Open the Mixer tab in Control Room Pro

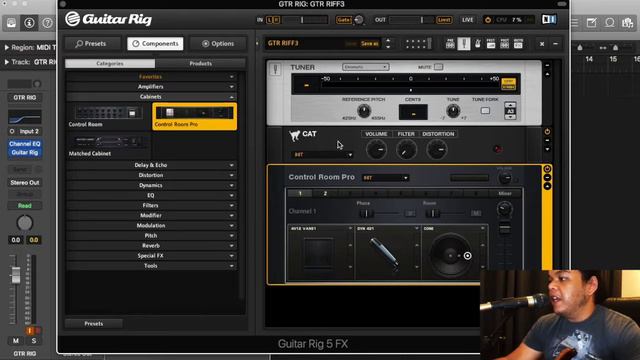click(505, 193)
